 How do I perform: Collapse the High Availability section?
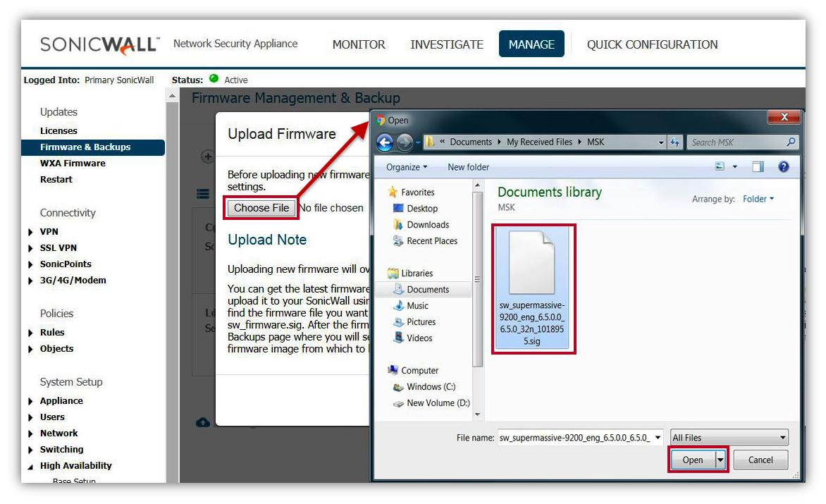(30, 467)
